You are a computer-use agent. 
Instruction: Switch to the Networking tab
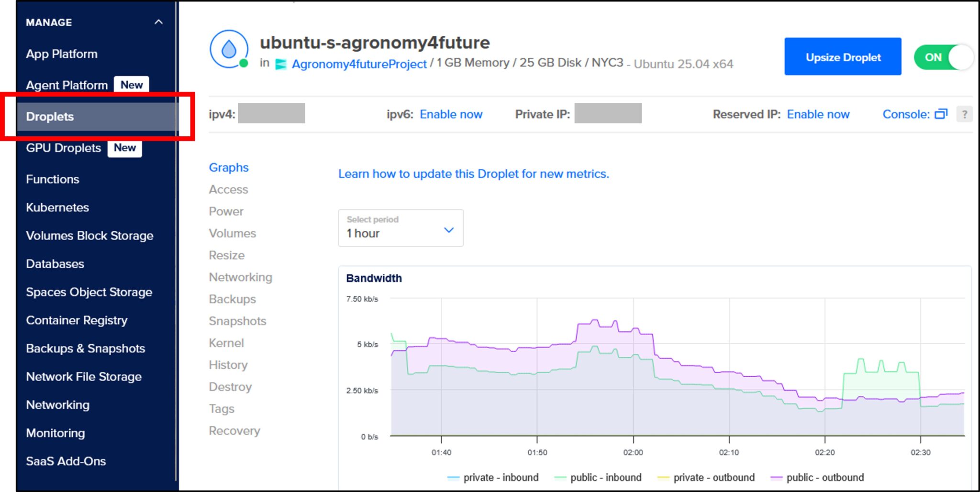click(240, 277)
